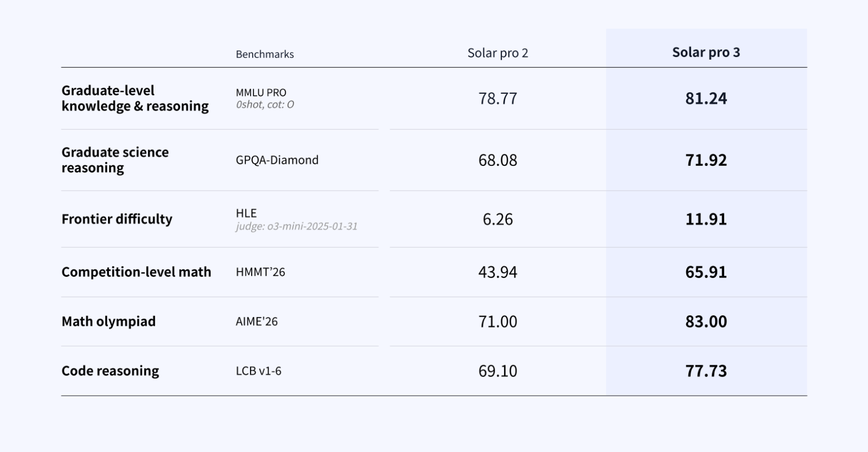Select the value 68.08
The image size is (868, 452).
pos(497,160)
